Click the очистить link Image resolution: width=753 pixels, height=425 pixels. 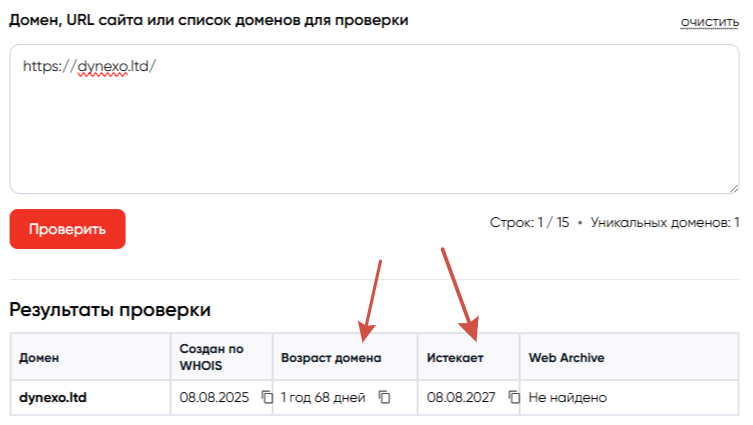coord(709,23)
